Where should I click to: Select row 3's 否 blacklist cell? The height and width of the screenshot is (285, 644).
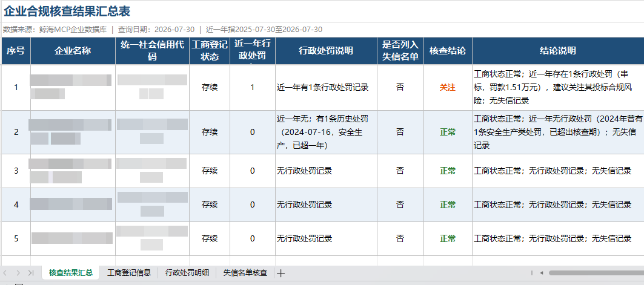(400, 171)
